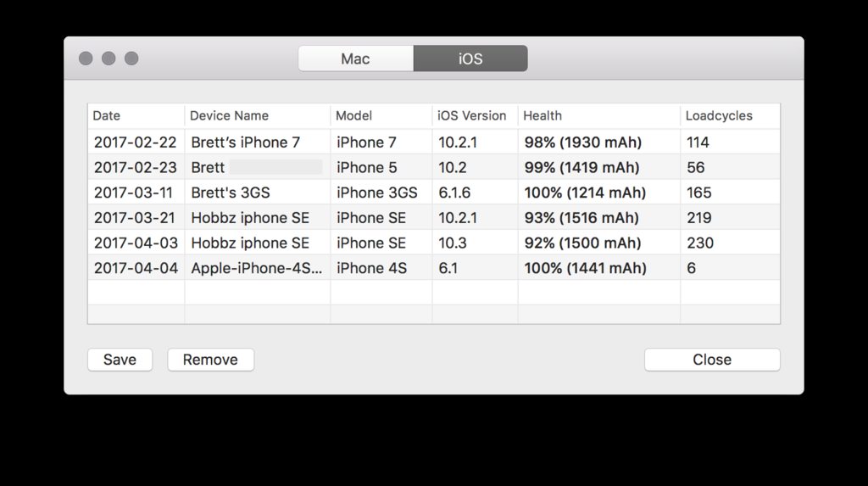Click the Apple-iPhone-4S... device name
This screenshot has height=486, width=868.
pyautogui.click(x=256, y=268)
